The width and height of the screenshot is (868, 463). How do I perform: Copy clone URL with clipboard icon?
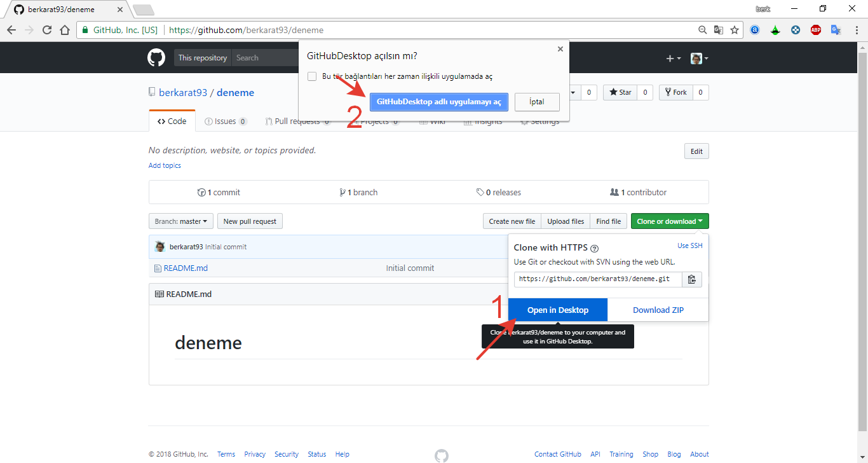point(692,279)
